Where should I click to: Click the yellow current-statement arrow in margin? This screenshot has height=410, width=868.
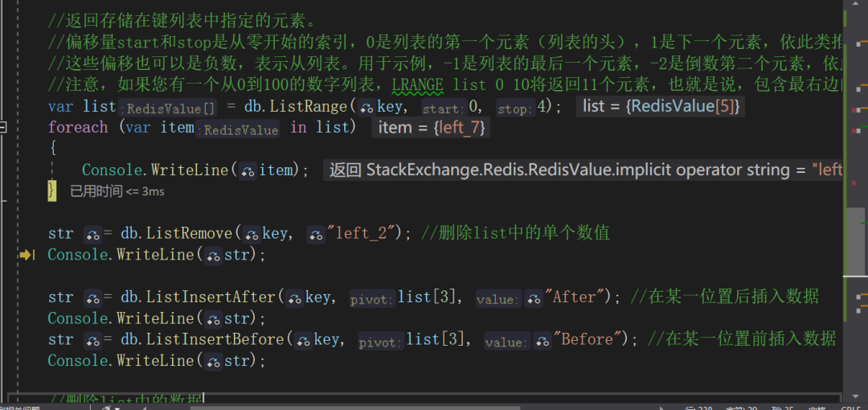click(x=26, y=255)
